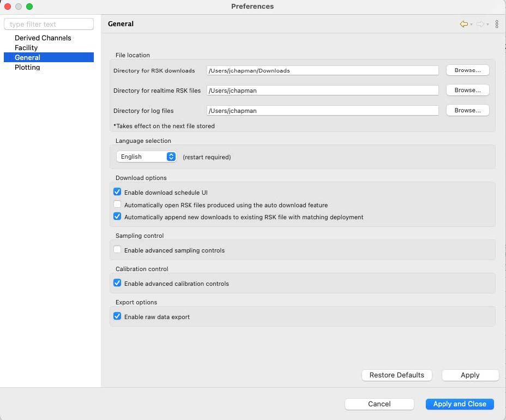Browse for the RSK downloads directory
This screenshot has width=506, height=420.
point(467,70)
